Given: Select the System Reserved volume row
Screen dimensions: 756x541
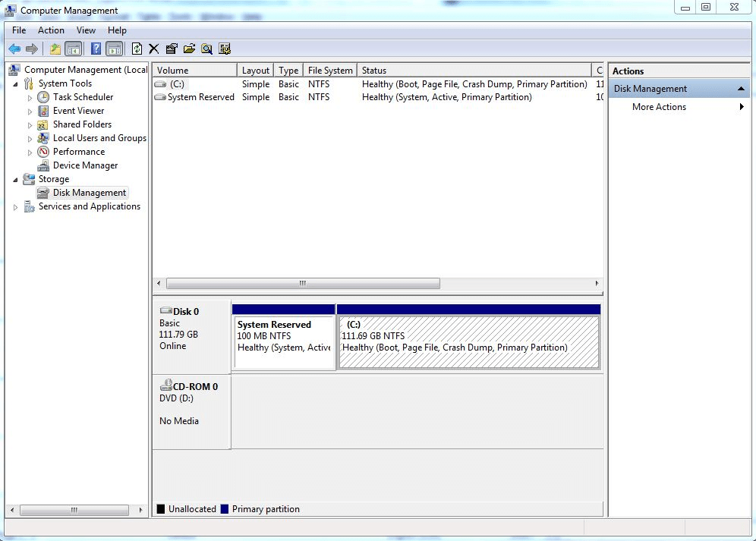Looking at the screenshot, I should tap(198, 97).
